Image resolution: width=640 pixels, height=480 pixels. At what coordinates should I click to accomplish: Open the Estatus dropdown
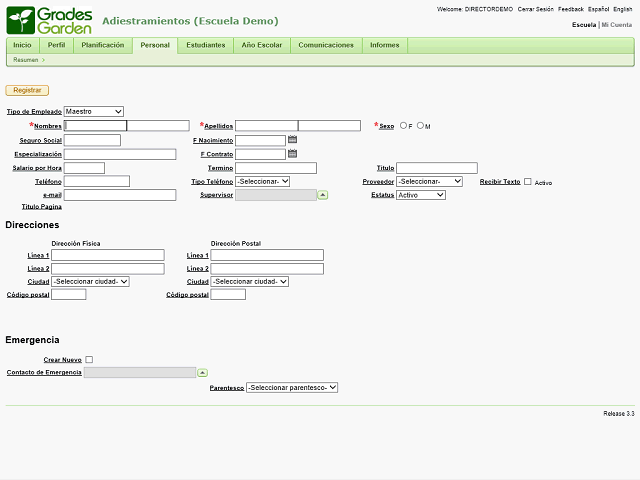point(421,195)
